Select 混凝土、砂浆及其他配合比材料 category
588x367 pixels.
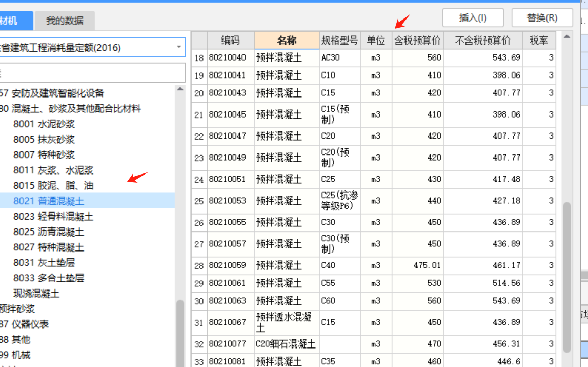pyautogui.click(x=71, y=108)
